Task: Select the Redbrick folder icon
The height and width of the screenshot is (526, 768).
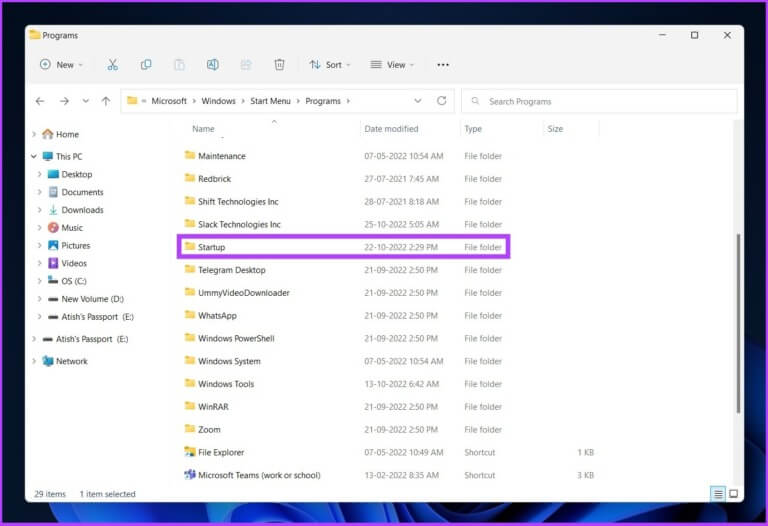Action: tap(190, 178)
